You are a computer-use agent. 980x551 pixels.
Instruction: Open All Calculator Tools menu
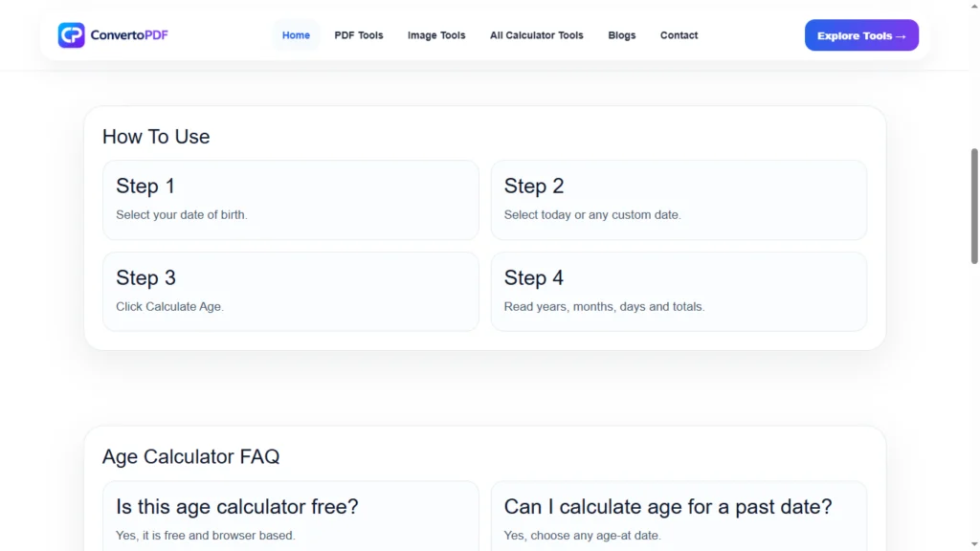click(x=536, y=35)
